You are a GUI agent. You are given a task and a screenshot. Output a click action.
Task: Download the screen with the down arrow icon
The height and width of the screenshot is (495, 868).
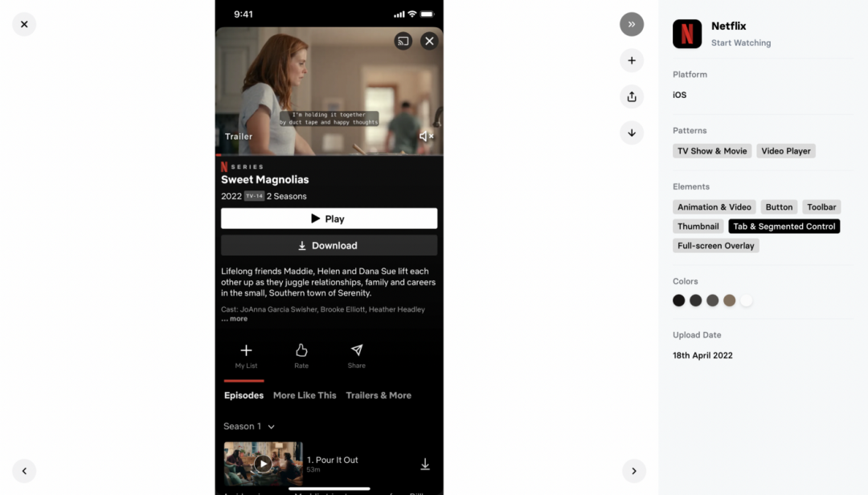[632, 133]
